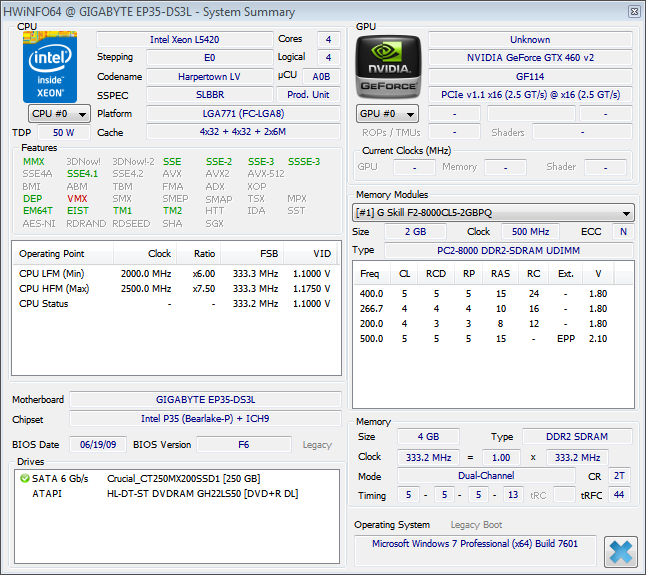Click the LGA771 (FC-LGA8) platform field
This screenshot has height=575, width=646.
(243, 114)
